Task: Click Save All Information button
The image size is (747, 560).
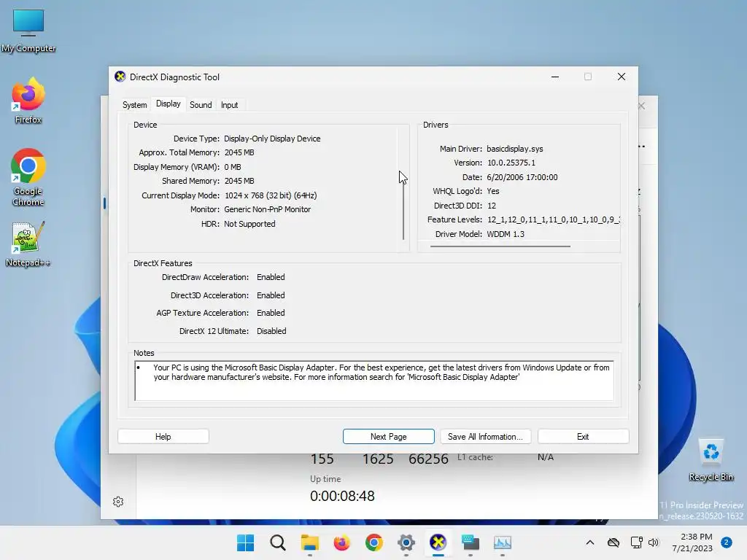Action: (x=485, y=437)
